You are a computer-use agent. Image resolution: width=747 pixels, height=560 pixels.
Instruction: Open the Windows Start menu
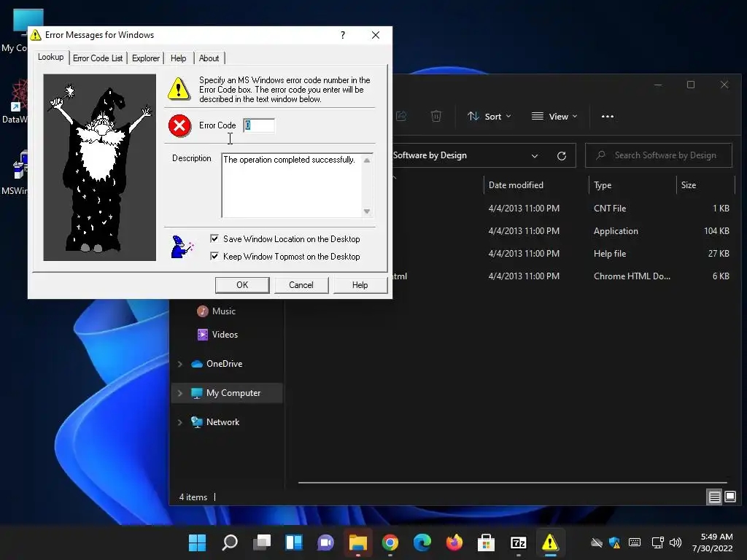tap(197, 542)
